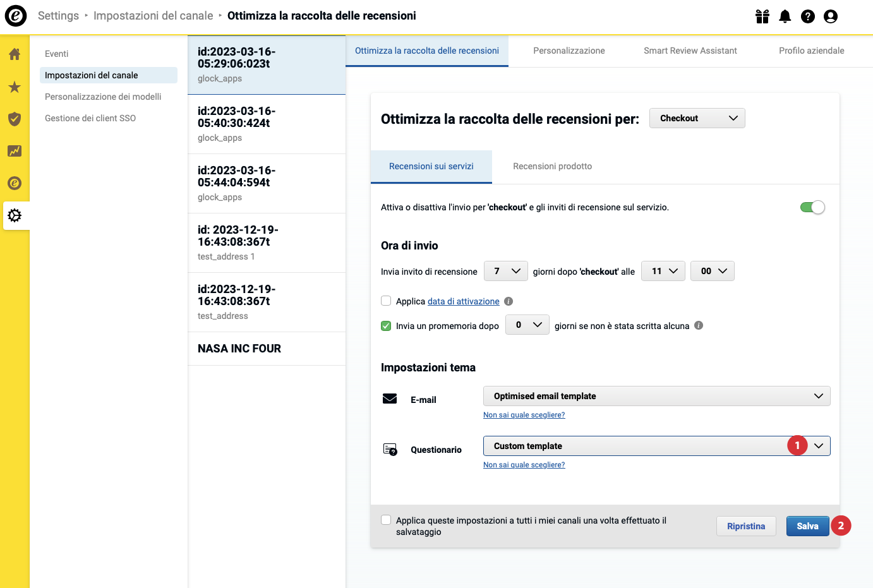
Task: Click the Salva button
Action: pyautogui.click(x=807, y=526)
